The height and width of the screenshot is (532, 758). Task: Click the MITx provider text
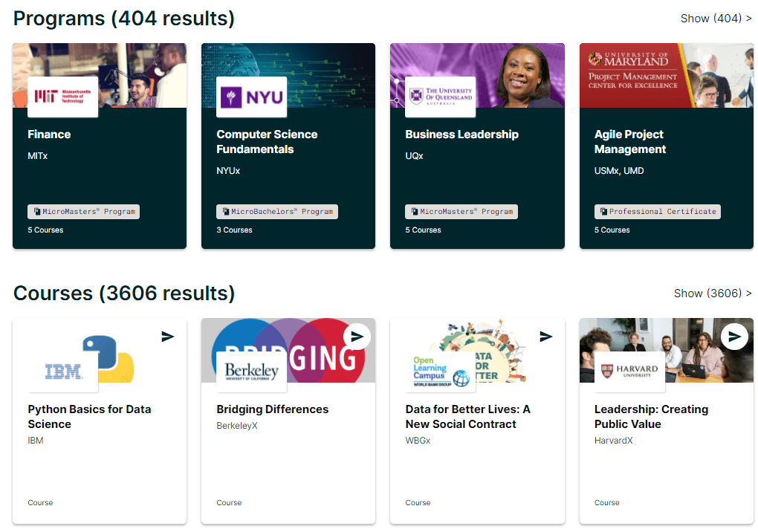click(38, 156)
